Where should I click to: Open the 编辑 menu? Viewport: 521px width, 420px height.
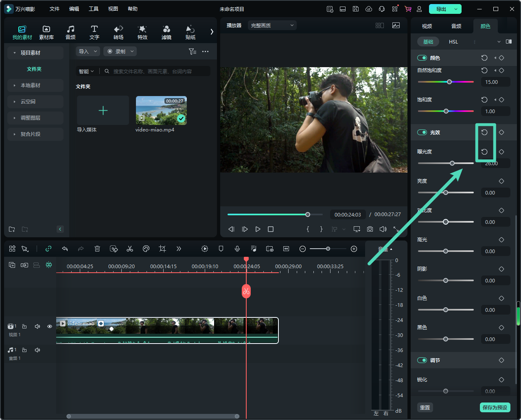(74, 9)
